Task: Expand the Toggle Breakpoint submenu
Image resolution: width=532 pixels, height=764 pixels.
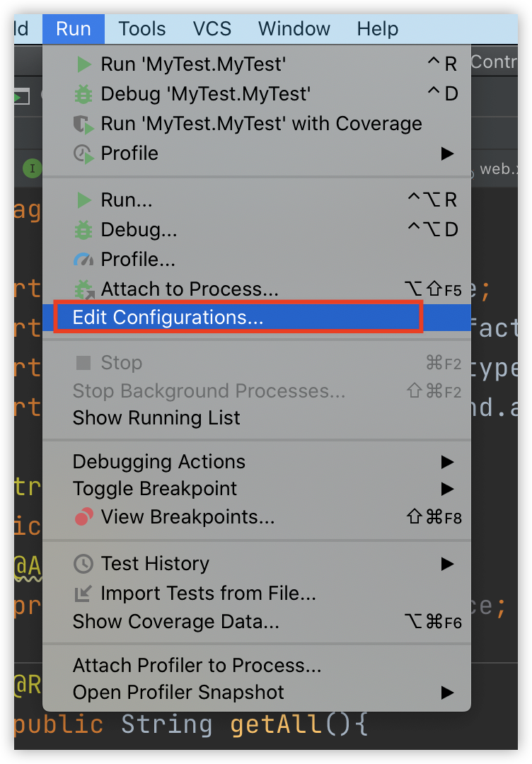Action: (448, 489)
